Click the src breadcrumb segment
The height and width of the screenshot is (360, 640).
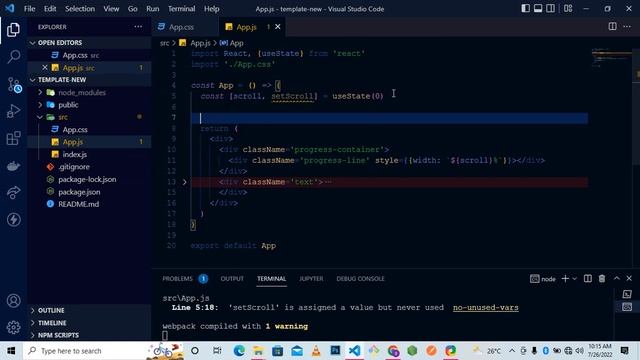(164, 43)
